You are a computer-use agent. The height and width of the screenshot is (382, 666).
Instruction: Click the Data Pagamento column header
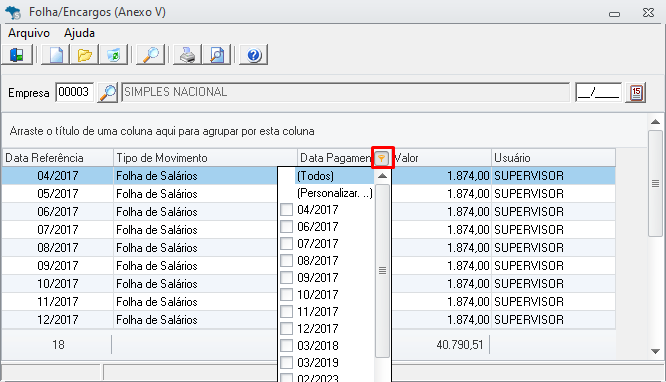pyautogui.click(x=336, y=158)
